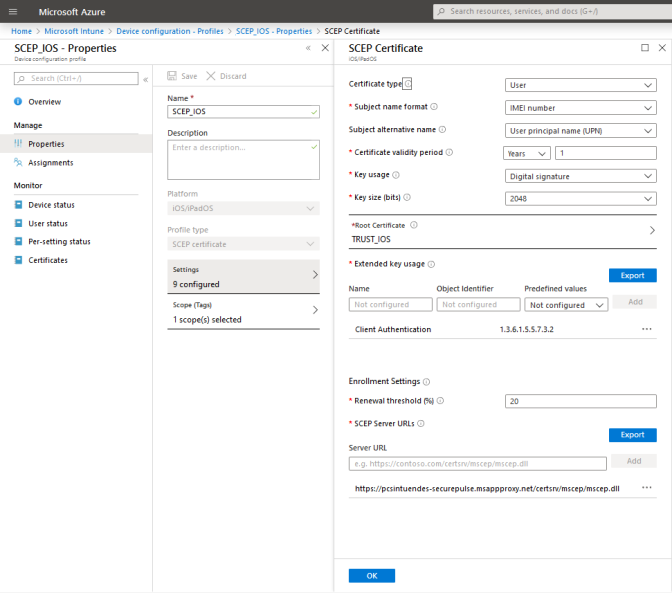Viewport: 672px width, 593px height.
Task: Focus the Search resources, services, and docs box
Action: tap(553, 12)
